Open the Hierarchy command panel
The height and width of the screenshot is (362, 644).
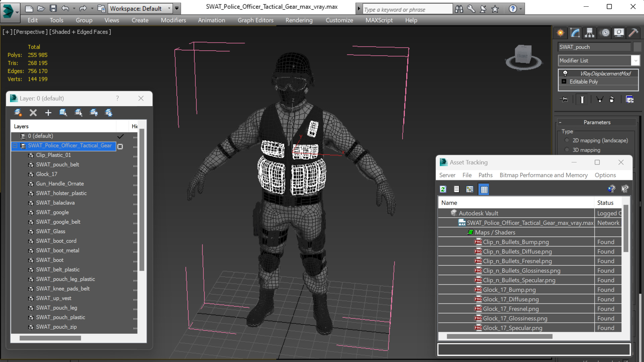click(589, 33)
